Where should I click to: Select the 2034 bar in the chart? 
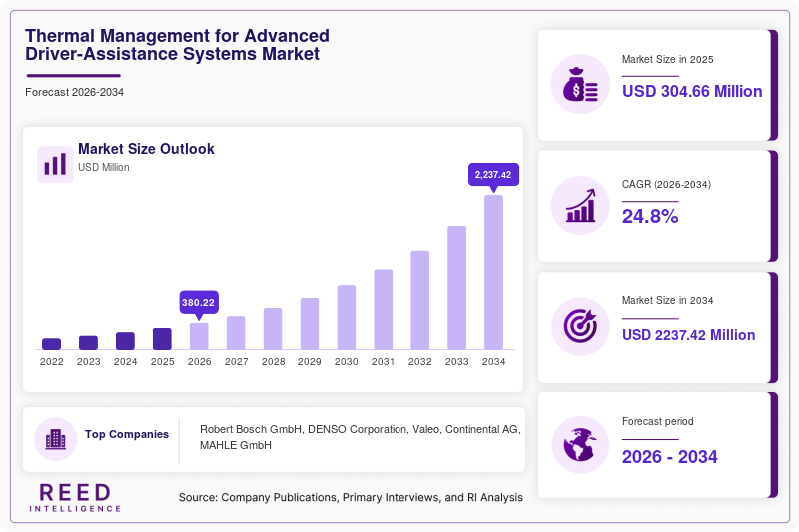(493, 272)
